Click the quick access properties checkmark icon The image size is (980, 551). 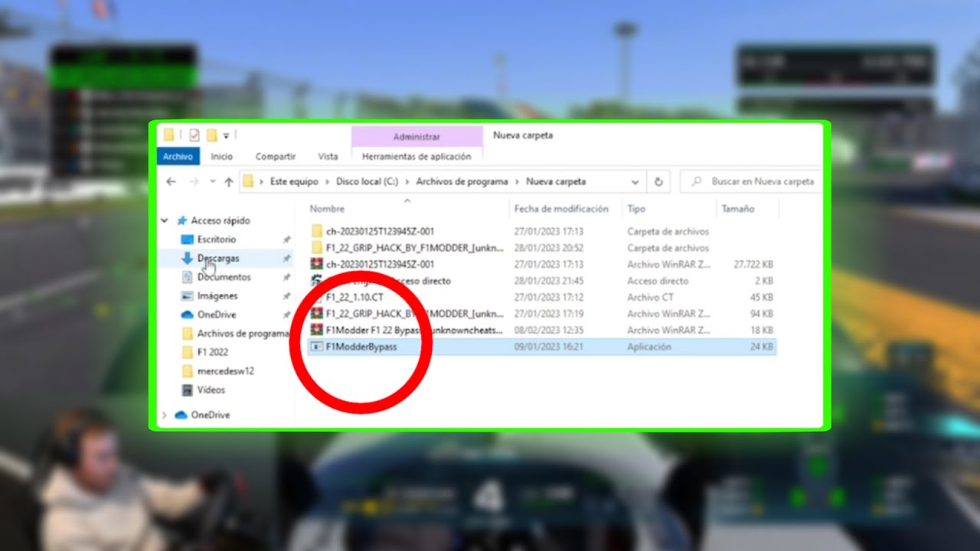[194, 135]
